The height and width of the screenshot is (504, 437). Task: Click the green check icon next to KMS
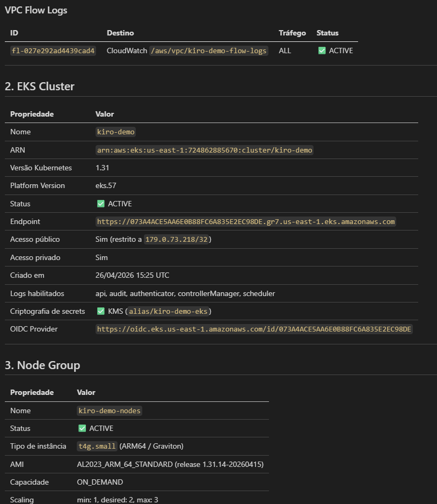(x=100, y=311)
